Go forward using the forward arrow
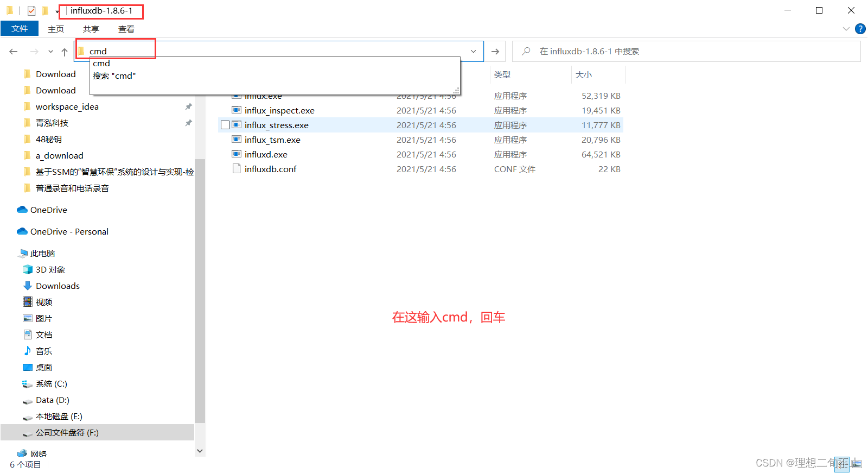The image size is (868, 473). tap(34, 52)
